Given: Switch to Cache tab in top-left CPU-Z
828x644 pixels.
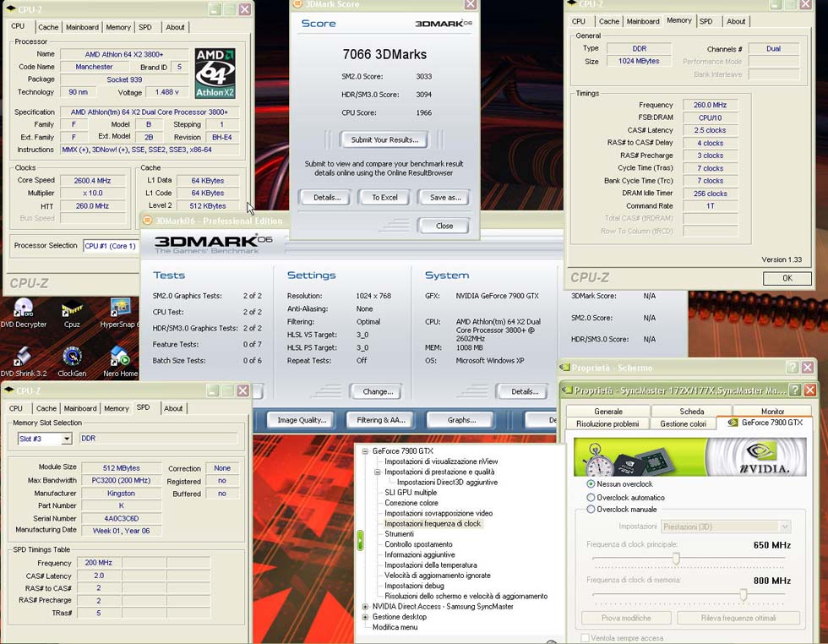Looking at the screenshot, I should pyautogui.click(x=48, y=27).
